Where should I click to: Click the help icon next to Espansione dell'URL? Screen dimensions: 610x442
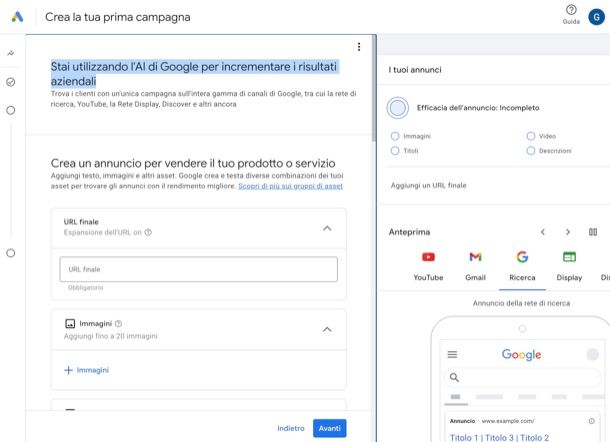coord(148,232)
